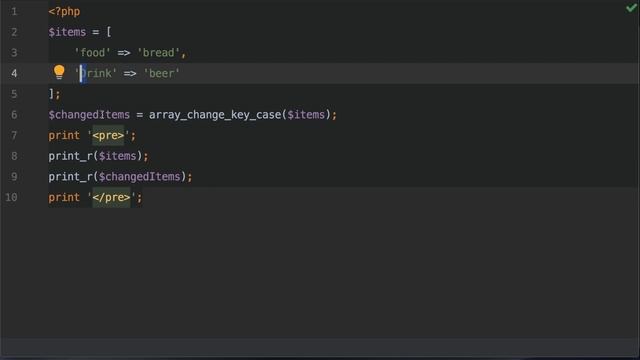
Task: Click 'print_r' on line 8
Action: 70,156
